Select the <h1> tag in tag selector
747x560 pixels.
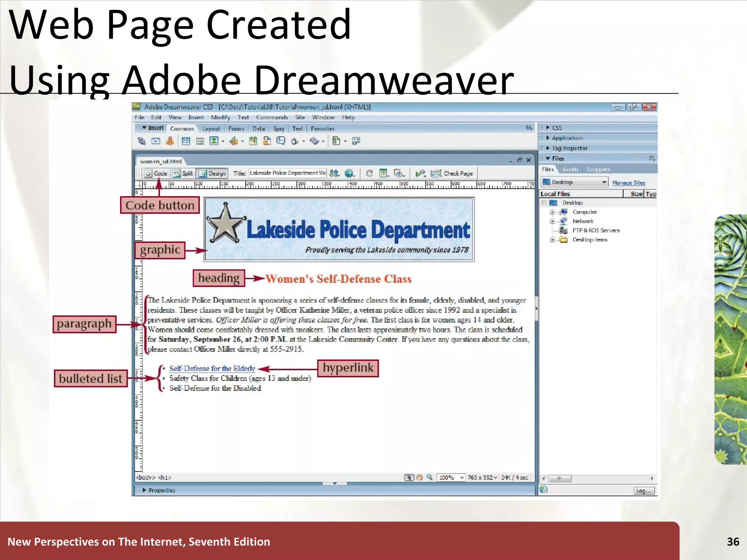click(165, 477)
